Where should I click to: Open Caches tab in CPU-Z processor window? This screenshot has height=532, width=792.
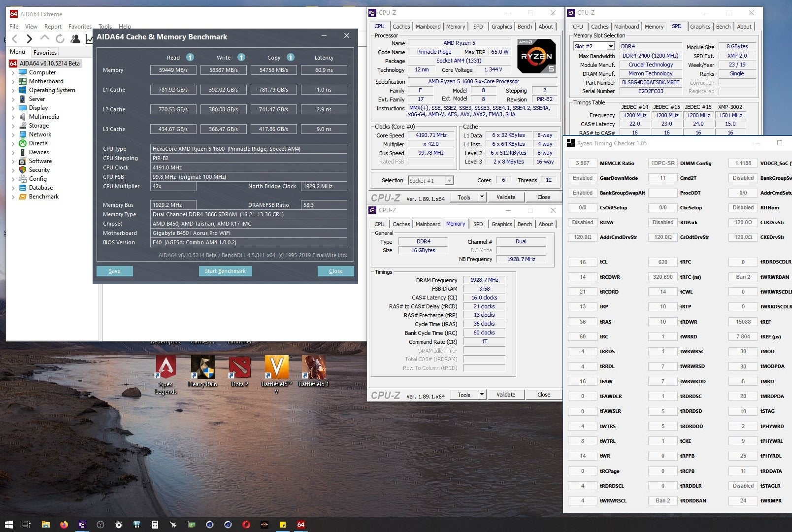pyautogui.click(x=401, y=27)
